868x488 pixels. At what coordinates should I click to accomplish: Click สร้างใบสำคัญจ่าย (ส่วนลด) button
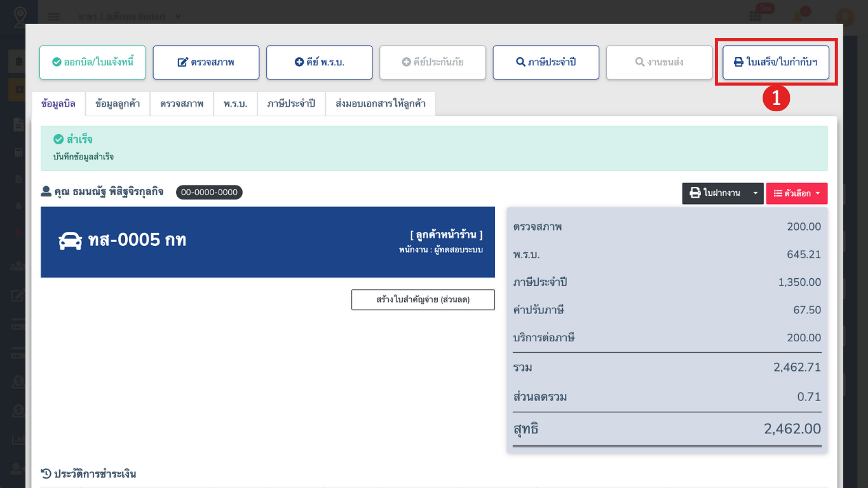[423, 300]
